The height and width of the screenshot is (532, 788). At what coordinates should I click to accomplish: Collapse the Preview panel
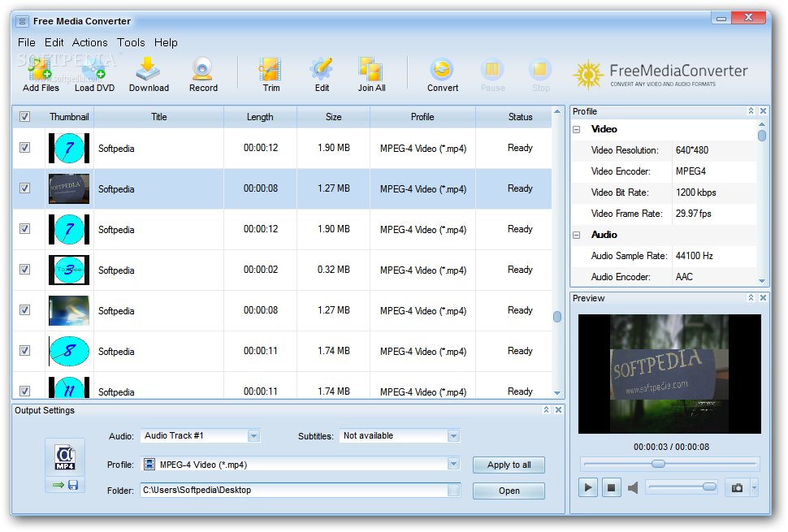[x=751, y=298]
